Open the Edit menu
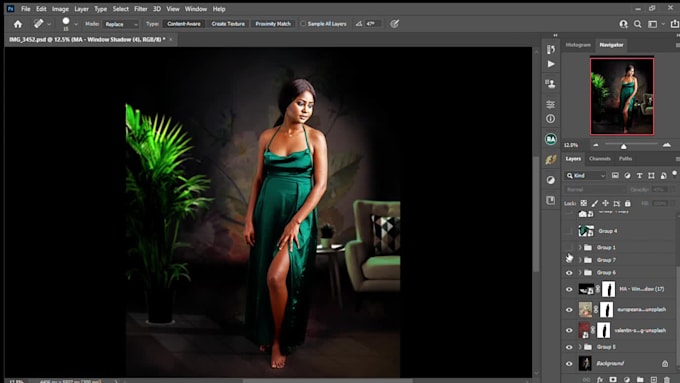 (x=41, y=9)
